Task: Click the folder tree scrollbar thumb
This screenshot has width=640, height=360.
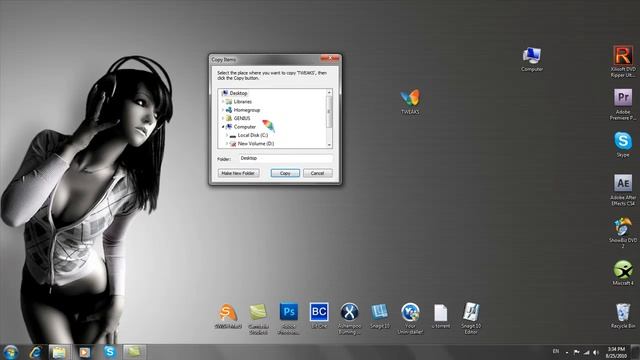Action: 329,111
